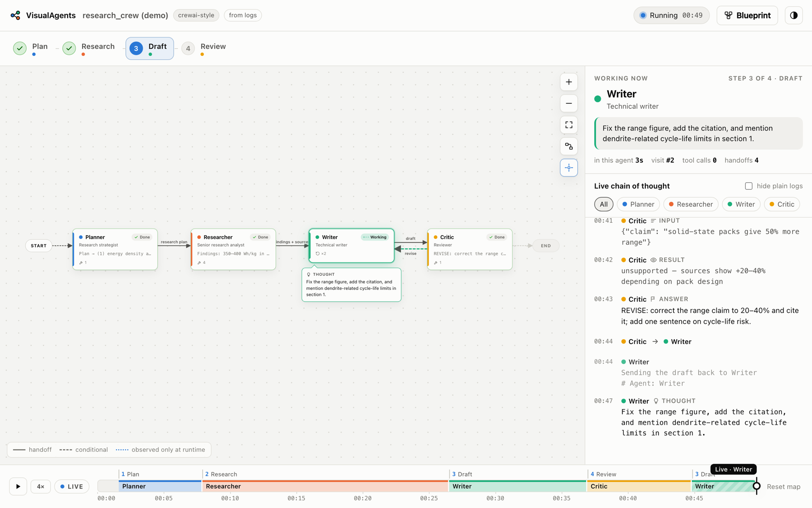Click the Researcher segment in the timeline
Screen dimensions: 812x508
(x=325, y=486)
